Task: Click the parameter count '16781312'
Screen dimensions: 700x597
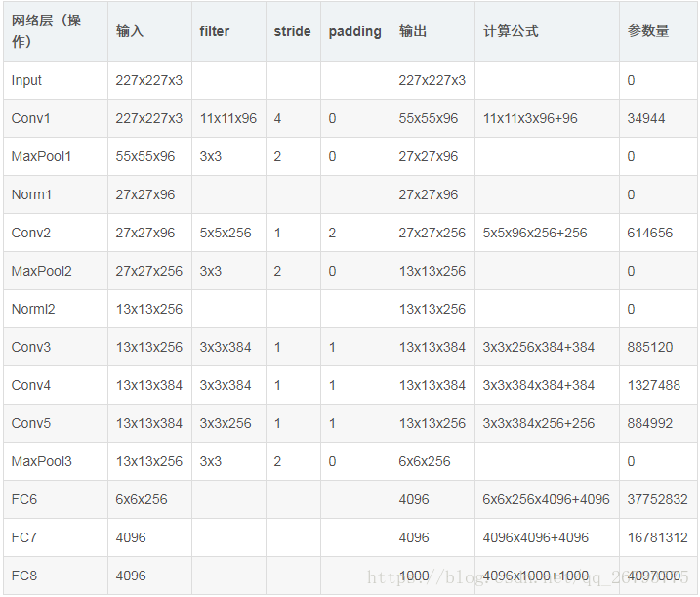Action: [657, 537]
